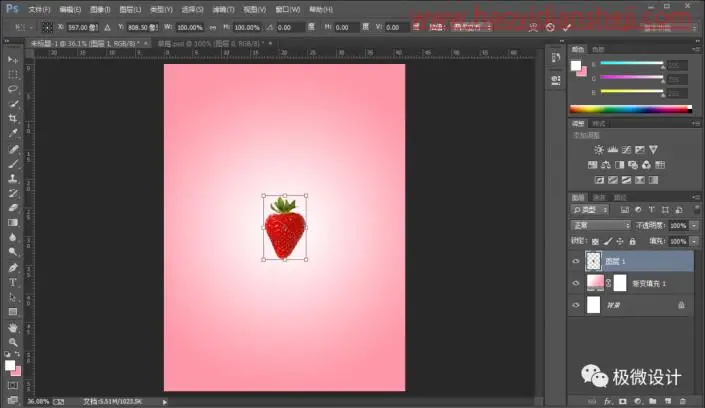This screenshot has height=408, width=705.
Task: Open the interpolation 插值 dropdown
Action: (472, 27)
